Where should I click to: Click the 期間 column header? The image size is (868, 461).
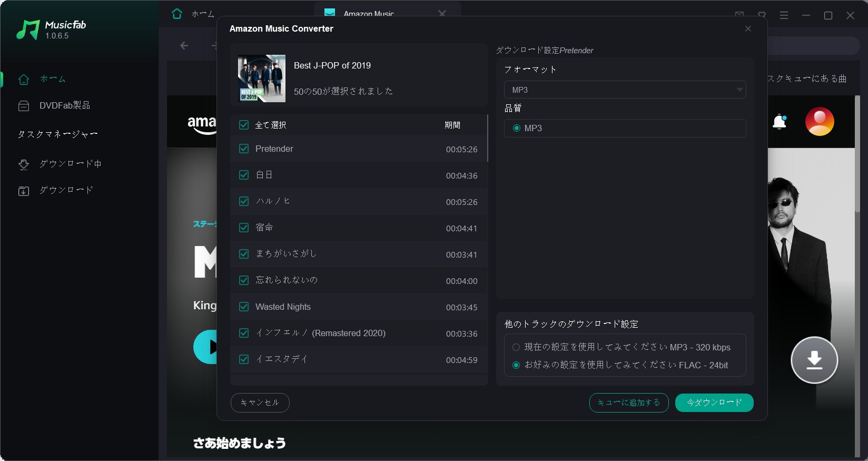pos(452,125)
